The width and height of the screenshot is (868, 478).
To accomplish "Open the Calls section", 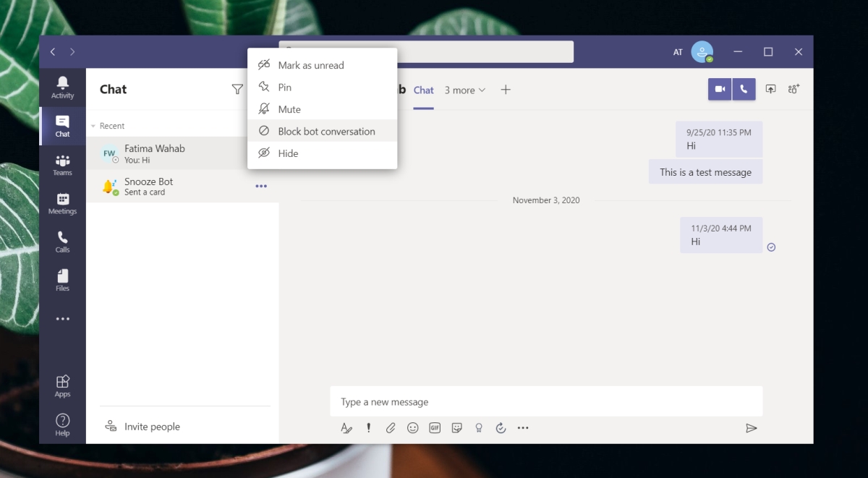I will pos(62,242).
